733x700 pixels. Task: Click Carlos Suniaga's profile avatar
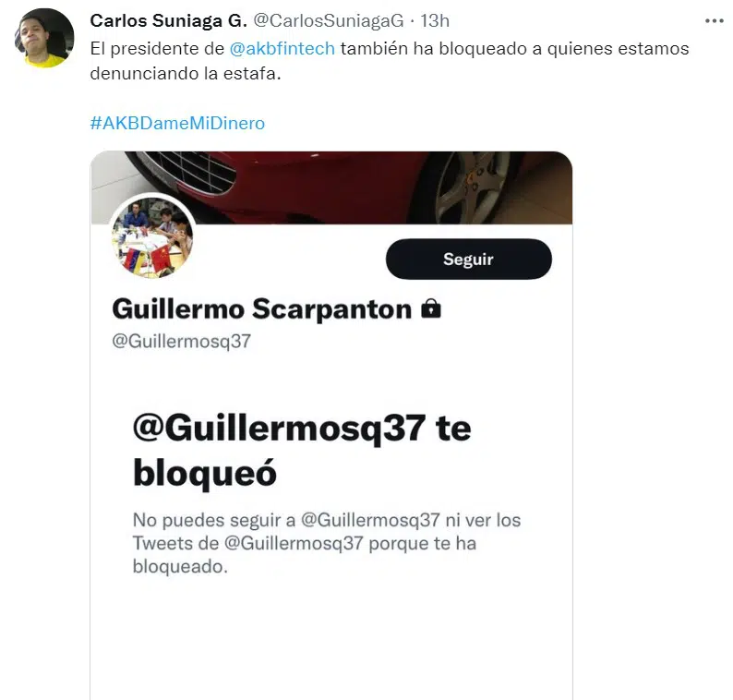tap(45, 38)
